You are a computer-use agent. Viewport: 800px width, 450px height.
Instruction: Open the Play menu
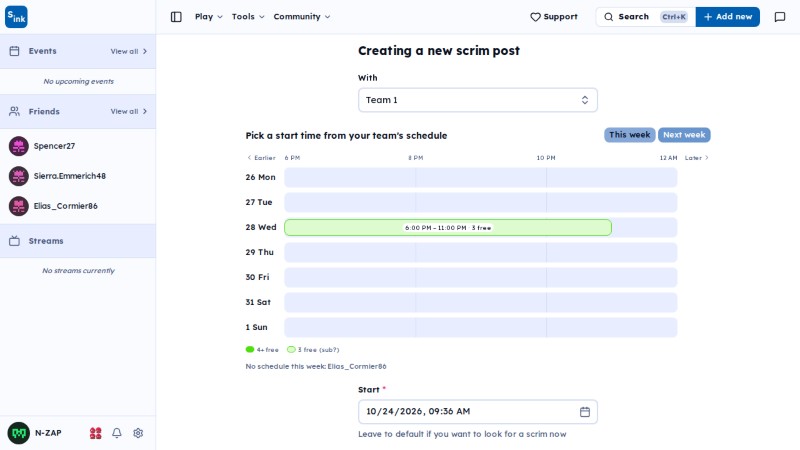coord(209,17)
